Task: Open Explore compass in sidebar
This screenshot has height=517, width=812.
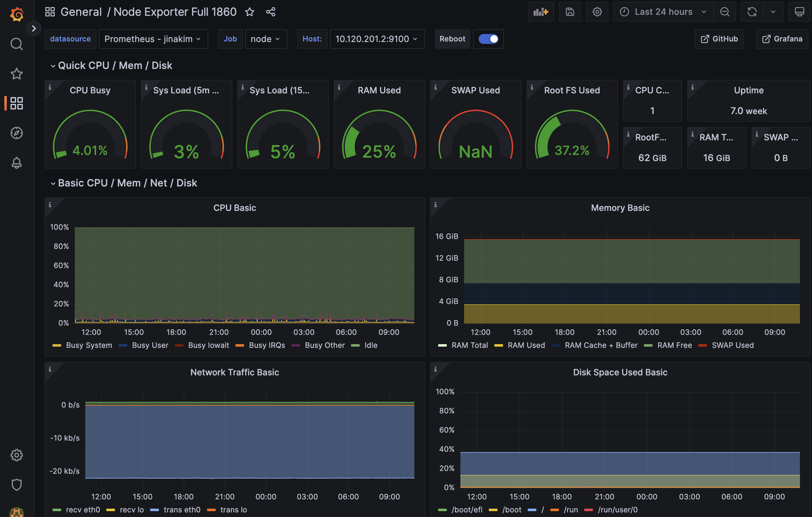Action: tap(16, 133)
